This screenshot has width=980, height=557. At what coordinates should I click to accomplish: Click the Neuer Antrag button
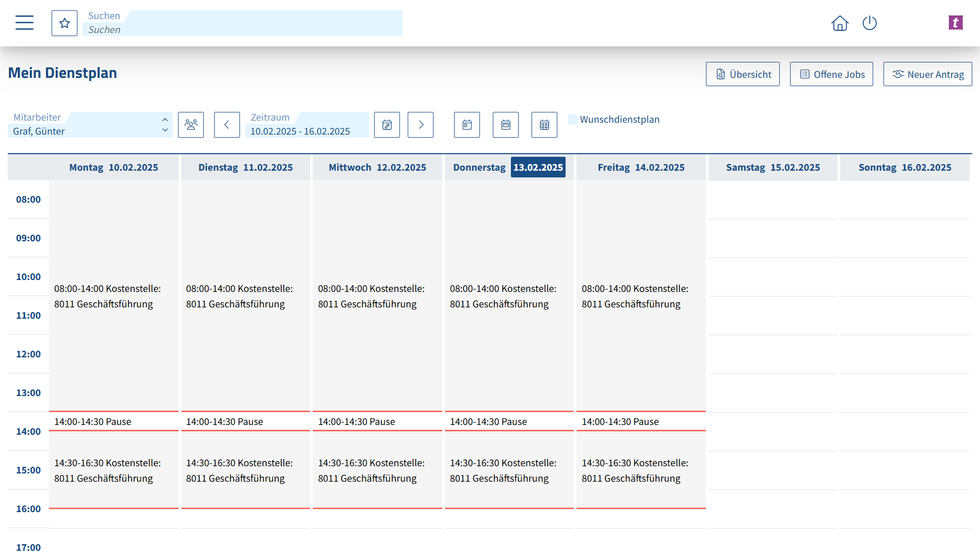(x=927, y=74)
